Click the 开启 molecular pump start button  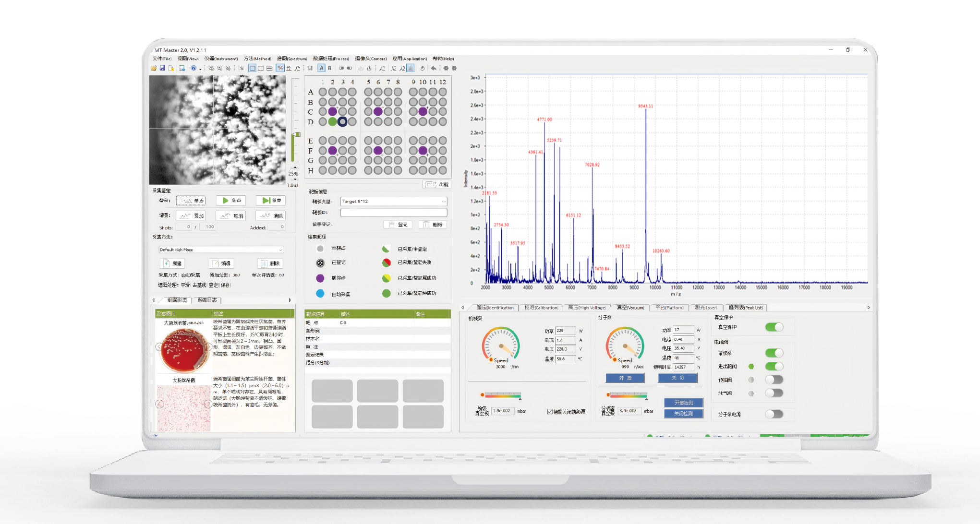click(625, 378)
